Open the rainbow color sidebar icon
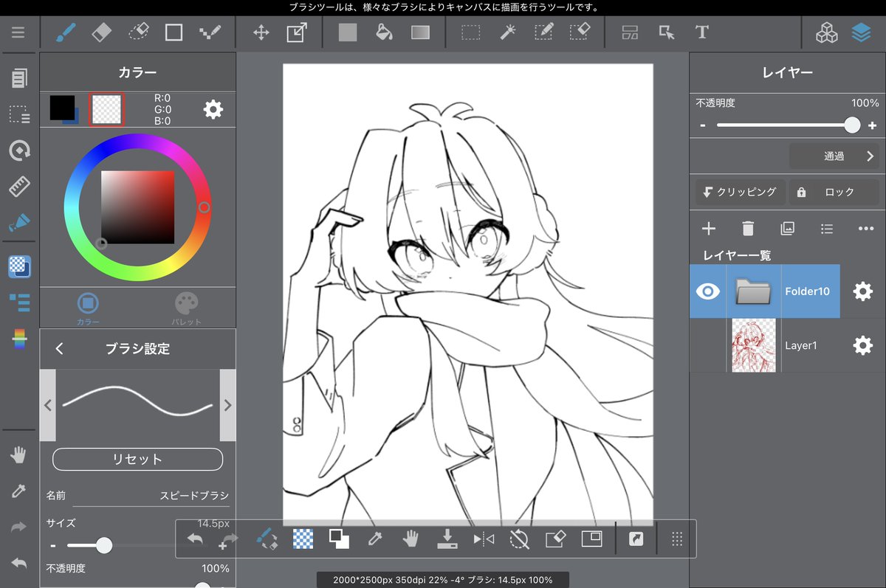Viewport: 886px width, 588px height. coord(19,339)
